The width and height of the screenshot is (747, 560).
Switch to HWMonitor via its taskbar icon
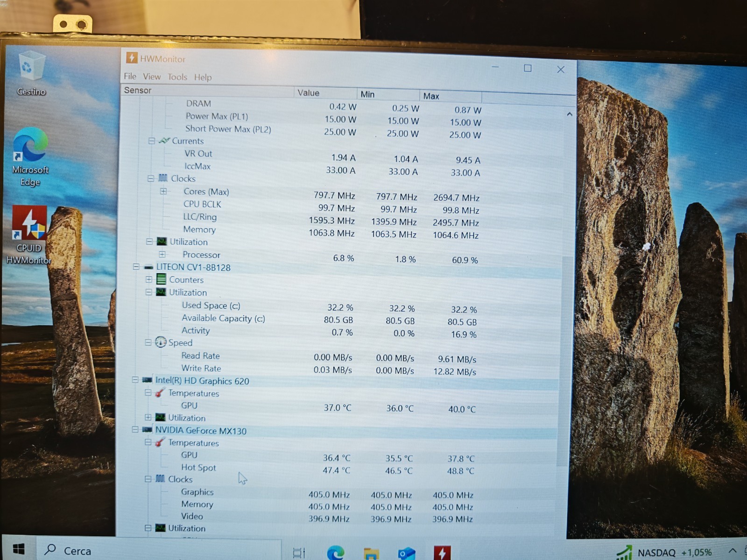coord(442,553)
